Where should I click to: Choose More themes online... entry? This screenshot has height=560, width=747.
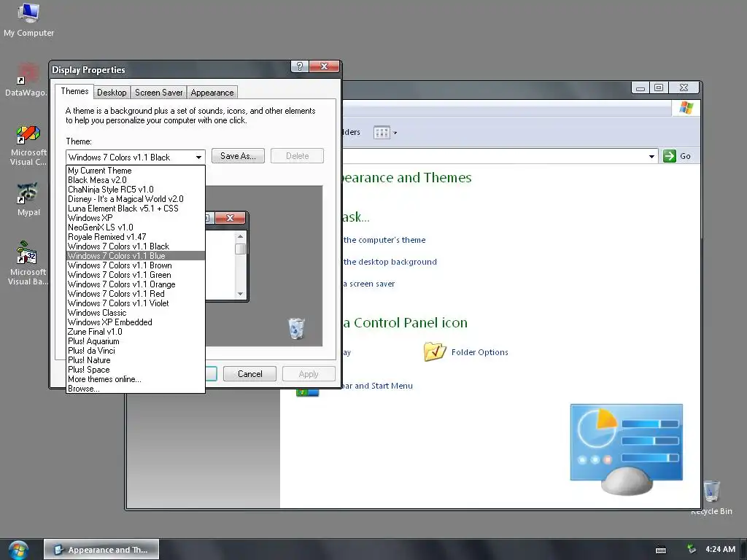click(136, 379)
